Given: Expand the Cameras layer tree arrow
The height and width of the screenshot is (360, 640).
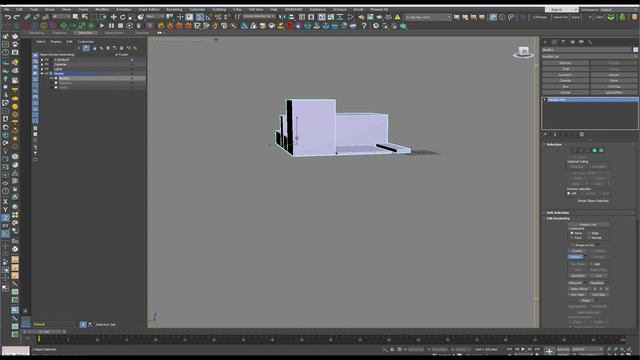Looking at the screenshot, I should pyautogui.click(x=42, y=64).
